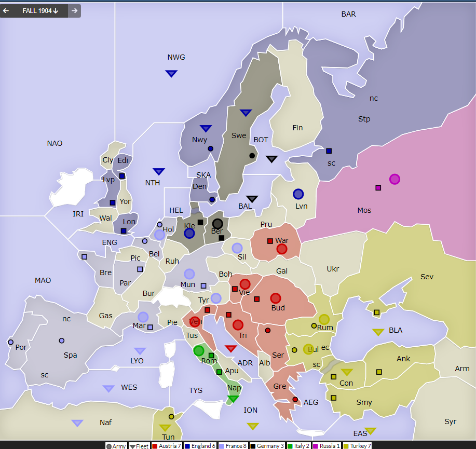Click the Ankara supply center square
The width and height of the screenshot is (476, 449).
point(379,372)
